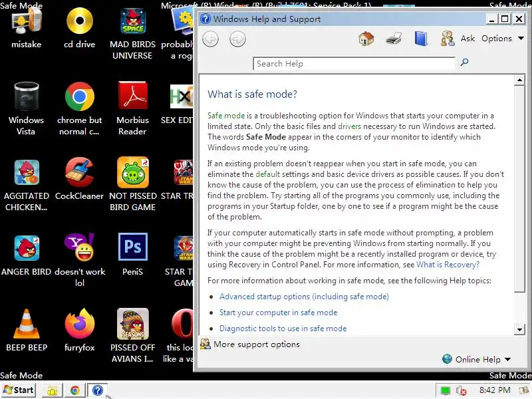Click into the Search Help field
This screenshot has width=532, height=399.
[354, 64]
